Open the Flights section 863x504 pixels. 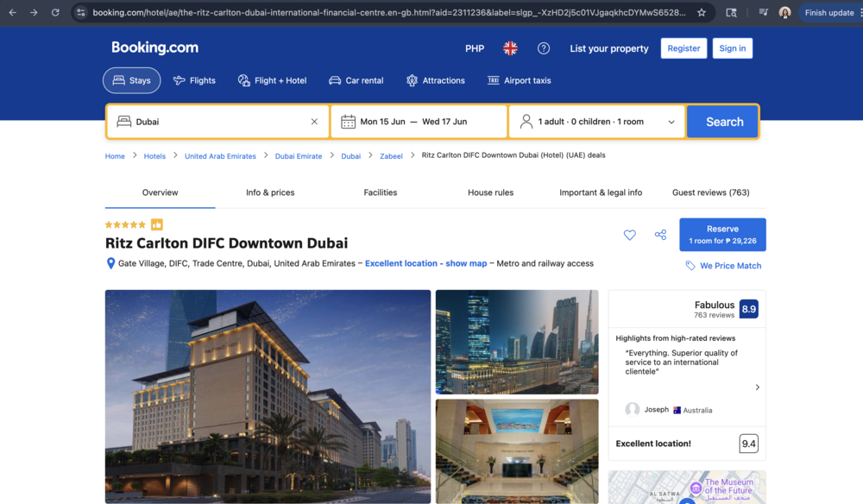[x=194, y=80]
